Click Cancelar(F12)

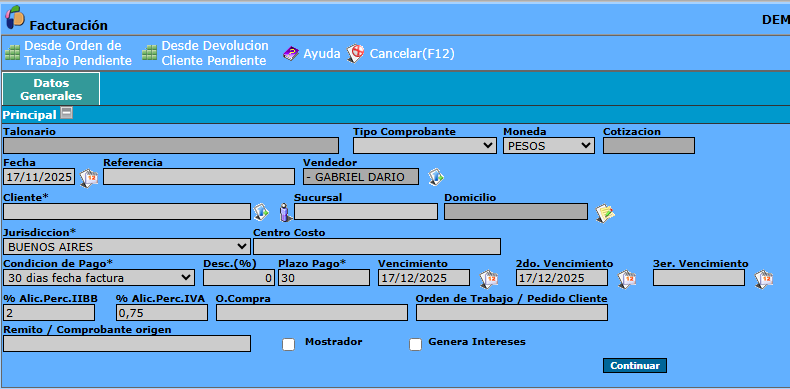412,53
